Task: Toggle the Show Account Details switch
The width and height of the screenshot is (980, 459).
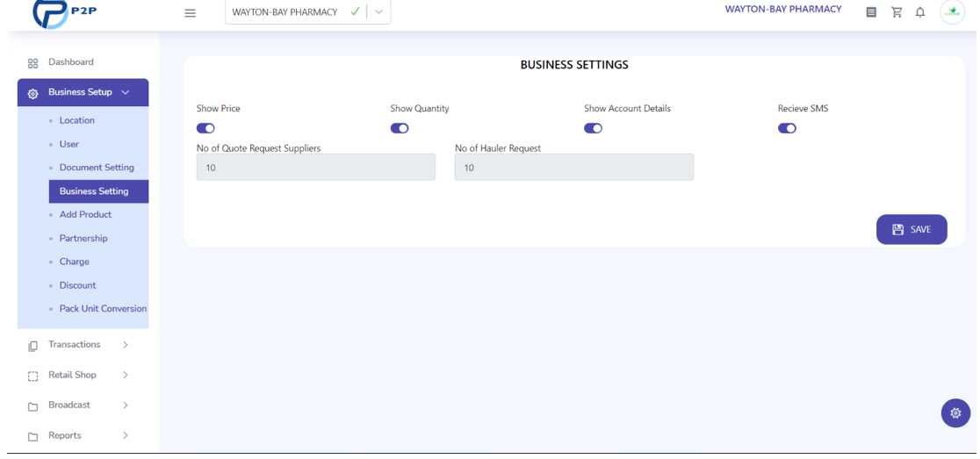Action: pos(593,128)
